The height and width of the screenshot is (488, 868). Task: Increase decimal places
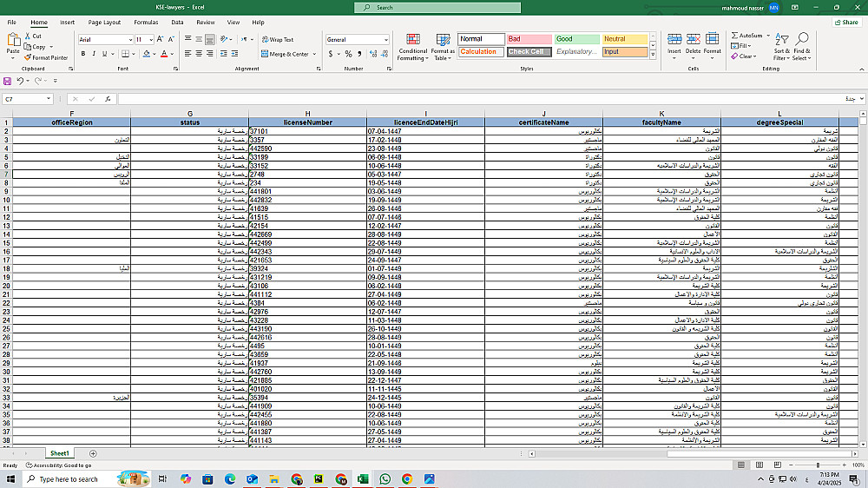coord(373,54)
